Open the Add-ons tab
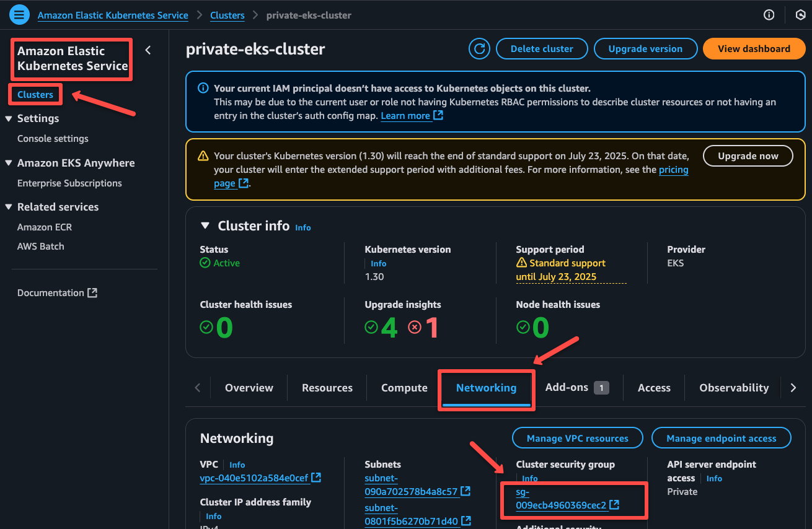812x529 pixels. (576, 388)
